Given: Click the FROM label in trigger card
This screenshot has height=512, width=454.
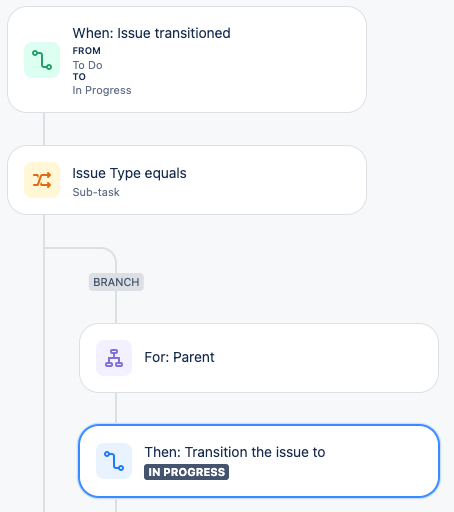Looking at the screenshot, I should pyautogui.click(x=86, y=51).
